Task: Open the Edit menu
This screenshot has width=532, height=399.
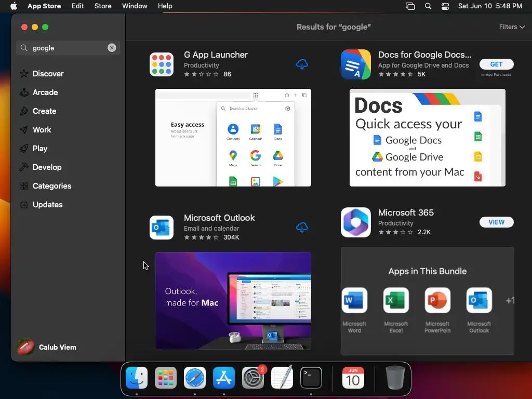Action: click(78, 6)
